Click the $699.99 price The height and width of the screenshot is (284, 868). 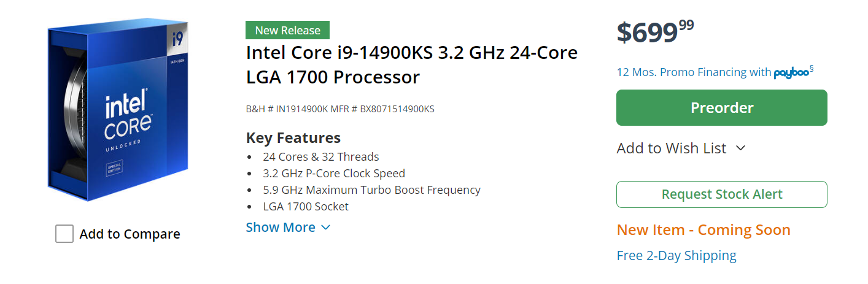point(655,31)
